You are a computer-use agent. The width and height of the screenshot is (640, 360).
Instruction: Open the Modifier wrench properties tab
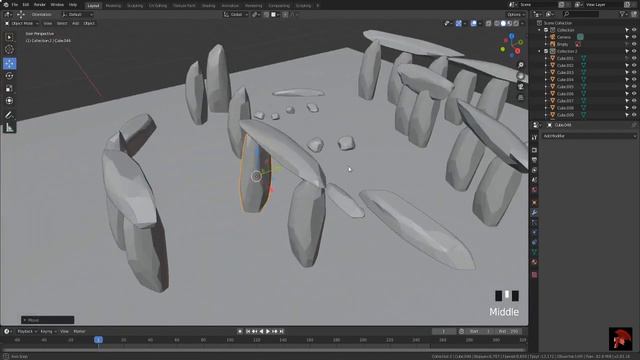point(534,213)
